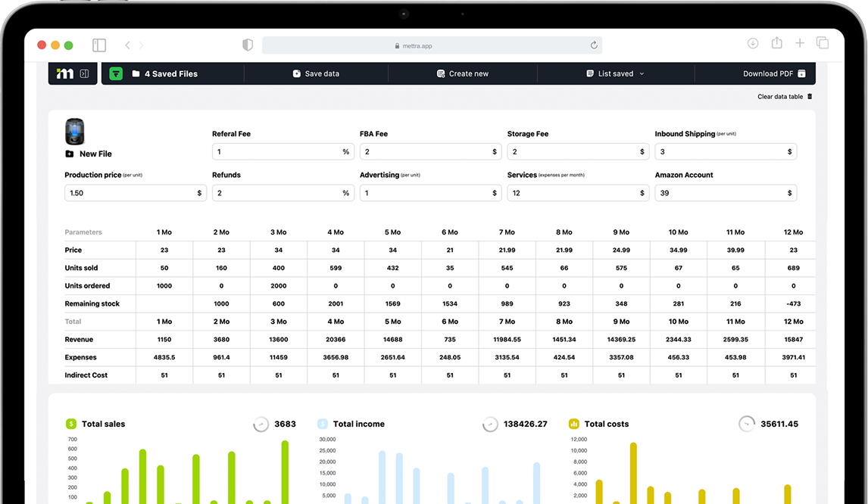Reload the page in Safari
The height and width of the screenshot is (504, 868).
[594, 45]
